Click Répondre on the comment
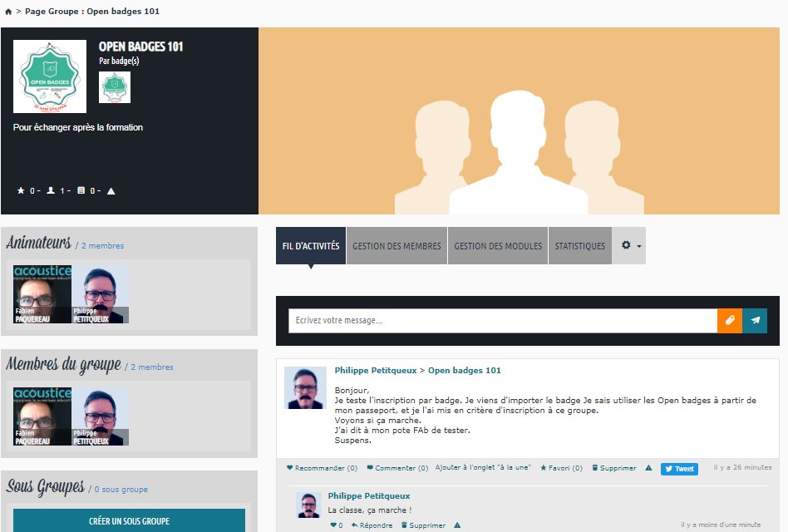Screen dimensions: 788x532 pos(372,525)
